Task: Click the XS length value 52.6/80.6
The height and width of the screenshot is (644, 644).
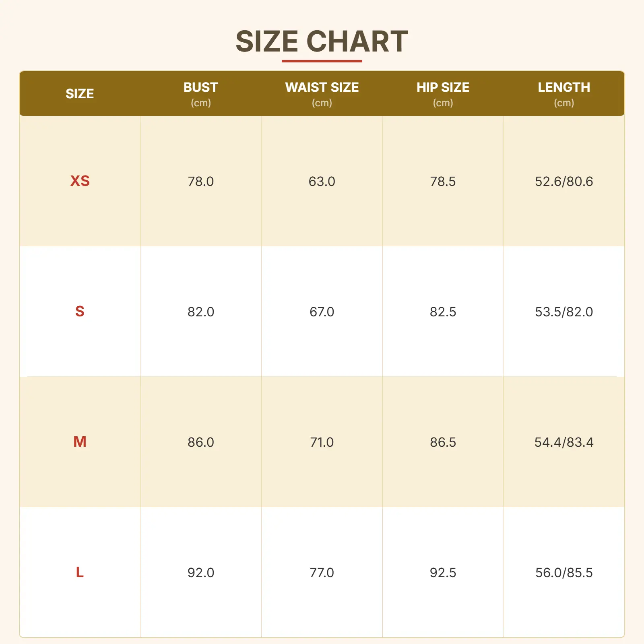Action: (564, 182)
